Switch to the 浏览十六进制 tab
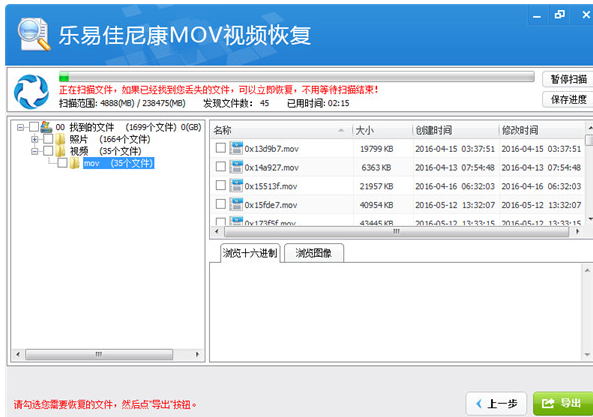 click(250, 253)
